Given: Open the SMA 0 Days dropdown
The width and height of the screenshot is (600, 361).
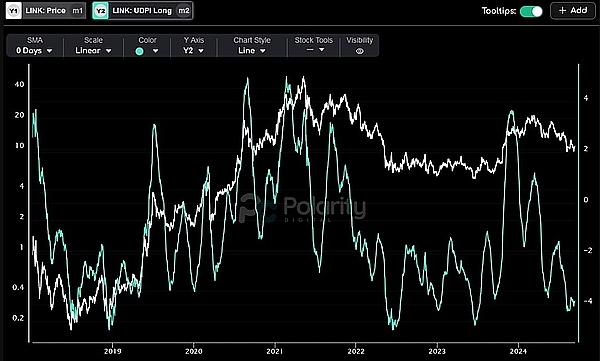Looking at the screenshot, I should tap(34, 51).
